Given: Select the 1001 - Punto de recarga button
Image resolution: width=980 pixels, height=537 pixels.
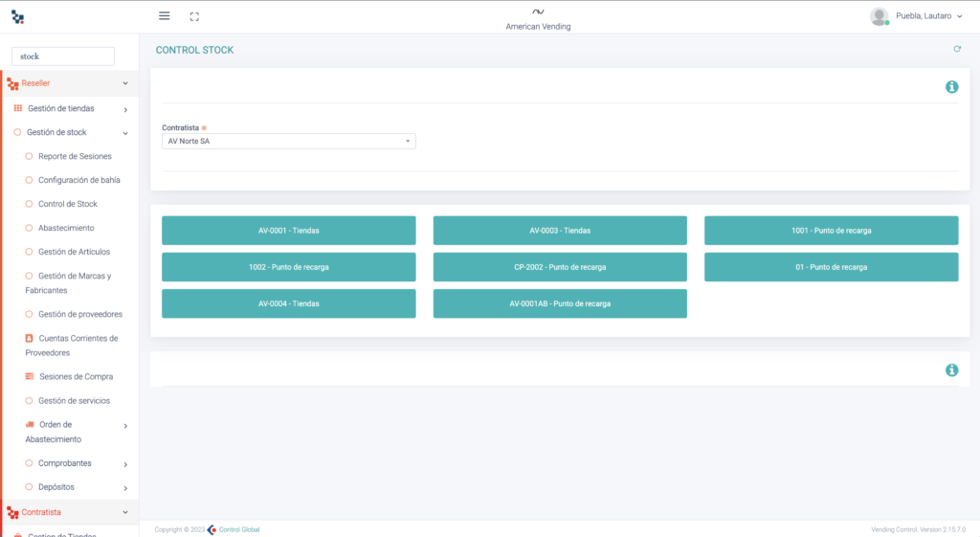Looking at the screenshot, I should 832,231.
